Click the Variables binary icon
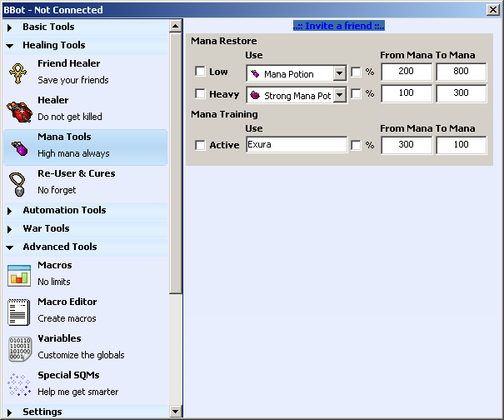Screen dimensions: 504x420 (19, 347)
